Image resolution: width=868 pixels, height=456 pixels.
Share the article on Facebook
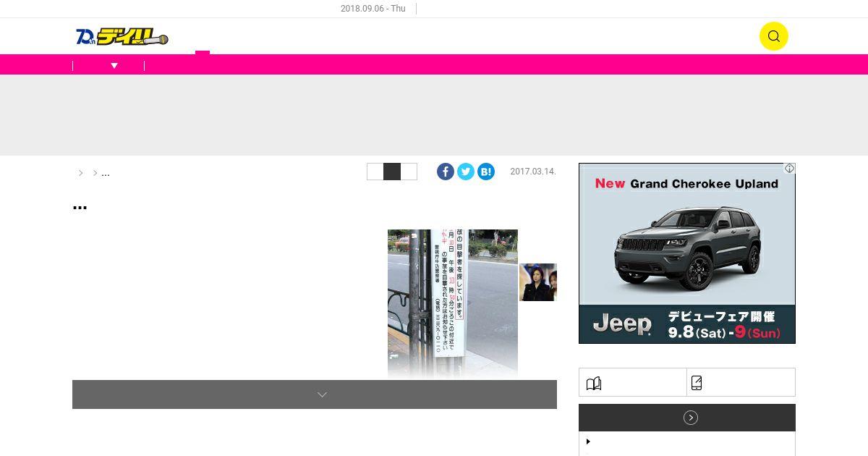tap(446, 172)
